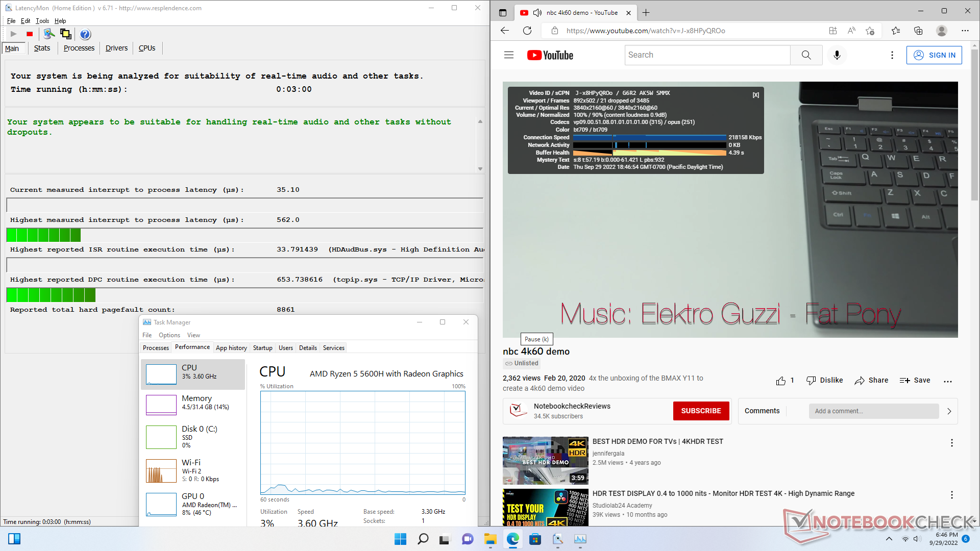
Task: Click the Dislike button under the video
Action: click(x=824, y=381)
